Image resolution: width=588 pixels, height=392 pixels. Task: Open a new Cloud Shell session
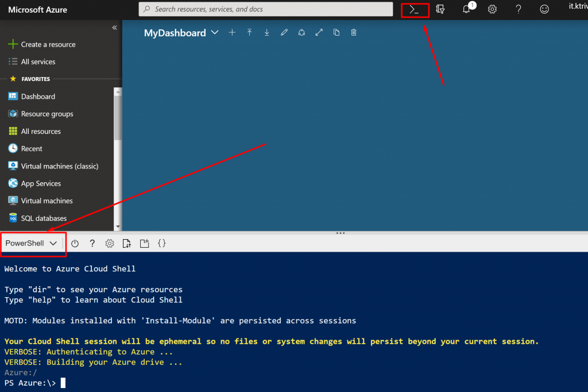point(144,244)
